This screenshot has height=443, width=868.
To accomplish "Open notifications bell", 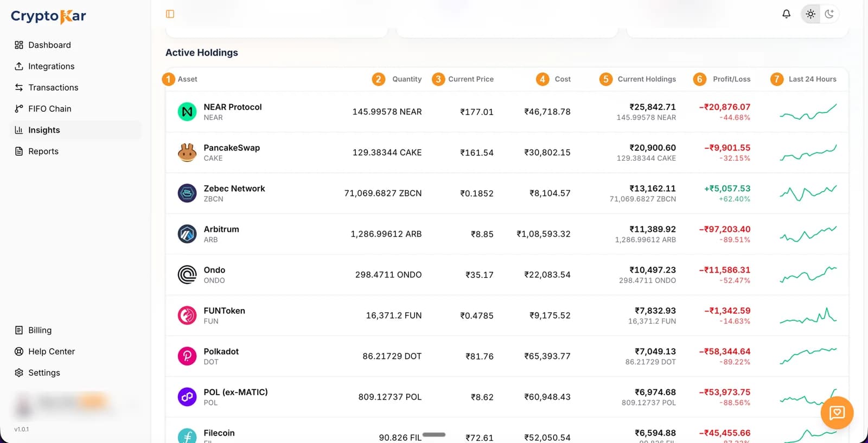I will [x=786, y=14].
